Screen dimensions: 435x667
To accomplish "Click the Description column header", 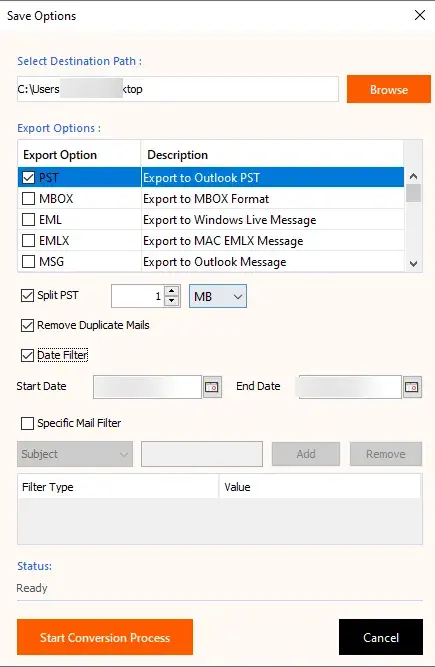I will tap(272, 154).
